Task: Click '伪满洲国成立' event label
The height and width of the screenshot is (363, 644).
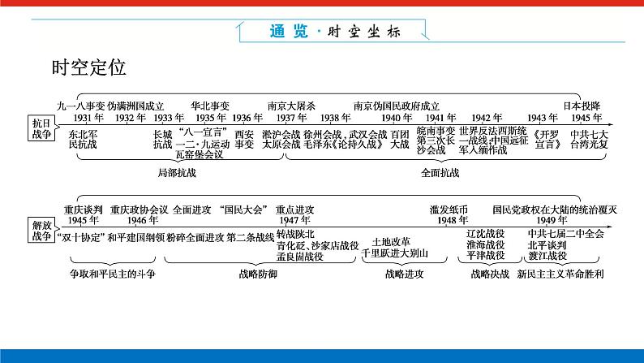Action: pyautogui.click(x=135, y=106)
